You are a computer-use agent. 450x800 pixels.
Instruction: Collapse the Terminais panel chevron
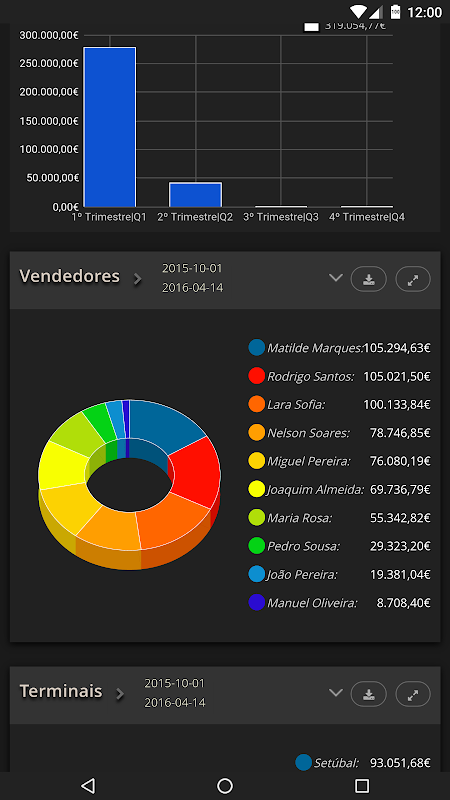(335, 693)
